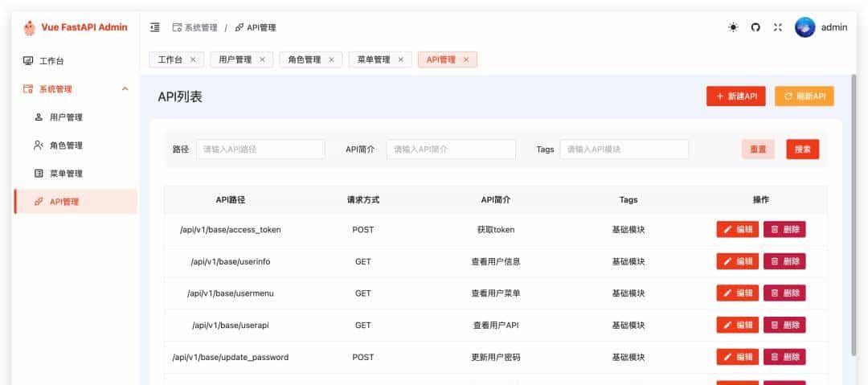Click the Vue FastAPI Admin logo icon
This screenshot has height=385, width=868.
[x=30, y=27]
